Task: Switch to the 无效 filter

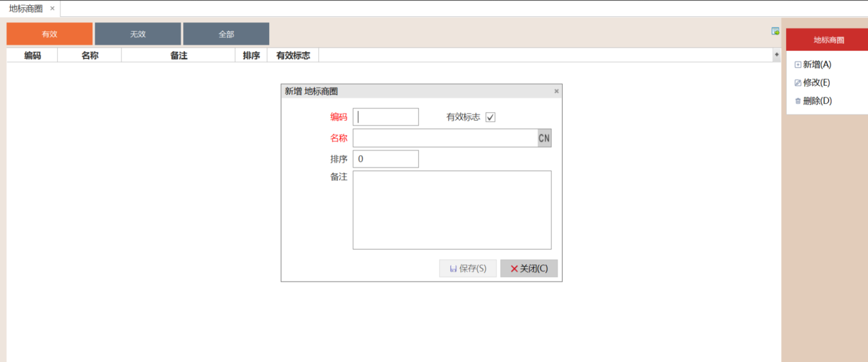Action: 138,34
